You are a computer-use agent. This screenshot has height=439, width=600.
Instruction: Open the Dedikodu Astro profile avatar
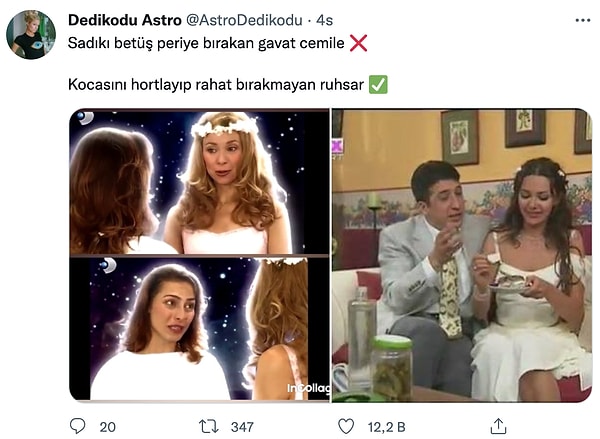(31, 35)
